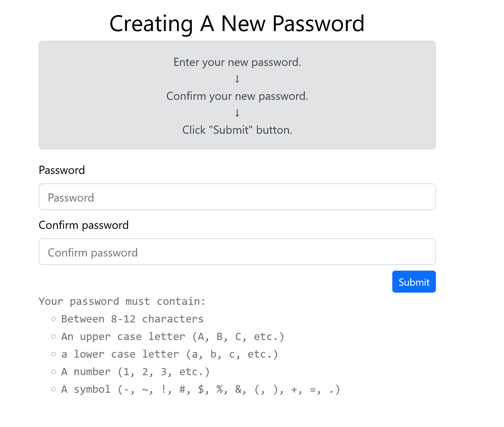Click the bullet beside "Between 8-12 characters"
Viewport: 504px width, 427px height.
54,319
